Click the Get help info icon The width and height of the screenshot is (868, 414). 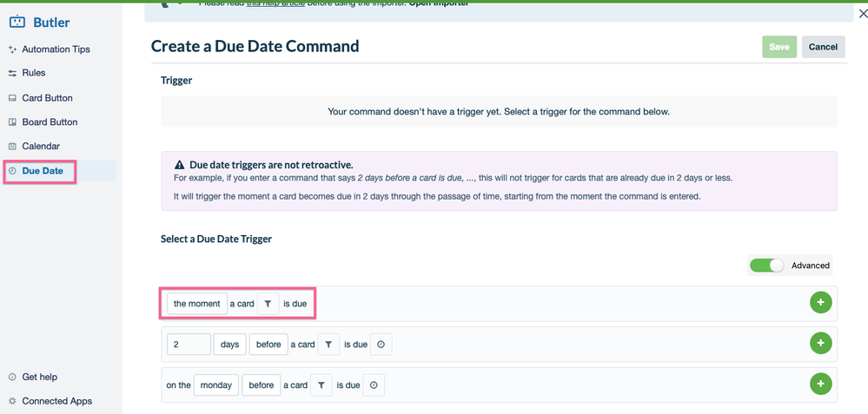click(13, 377)
